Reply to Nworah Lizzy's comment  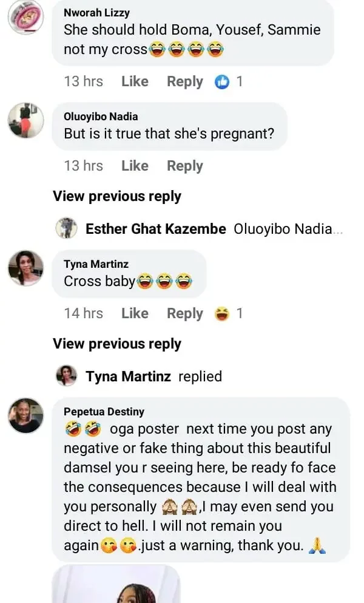[x=184, y=81]
